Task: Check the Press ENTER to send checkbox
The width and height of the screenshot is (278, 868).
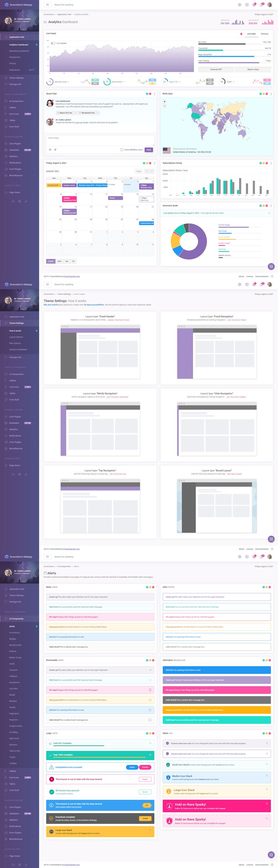Action: 122,150
